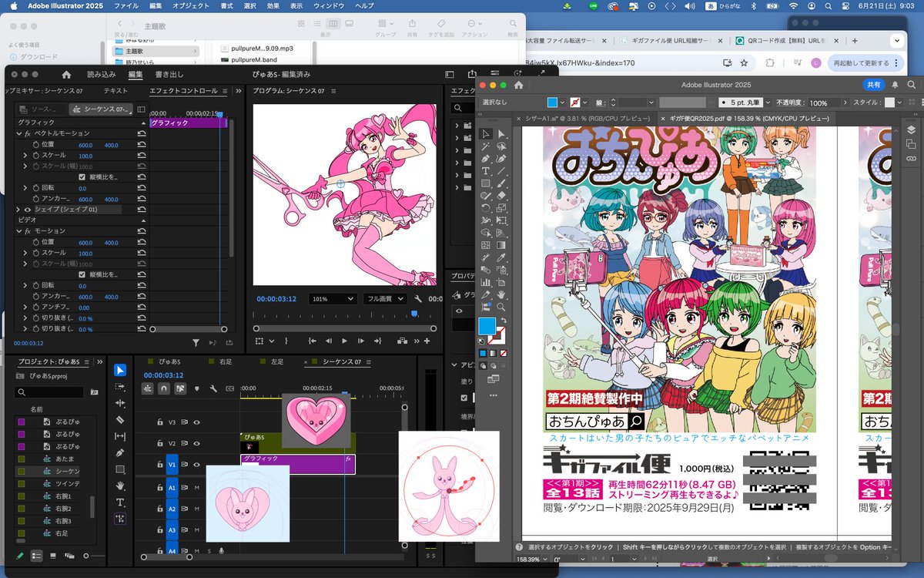
Task: Switch to Premiere's 書き出し workspace tab
Action: (x=169, y=75)
